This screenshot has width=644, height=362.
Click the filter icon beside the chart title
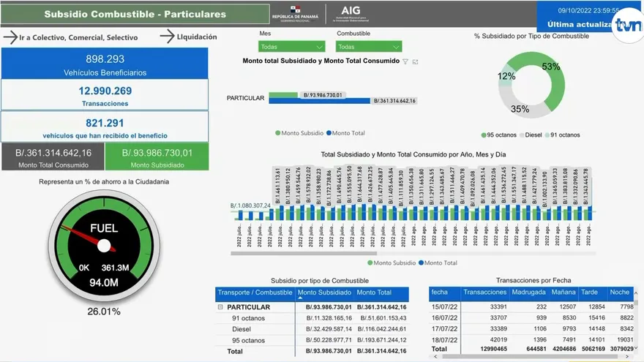405,62
